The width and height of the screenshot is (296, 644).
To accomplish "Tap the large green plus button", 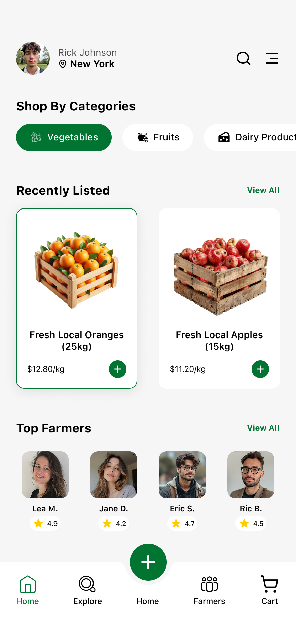I will [148, 562].
